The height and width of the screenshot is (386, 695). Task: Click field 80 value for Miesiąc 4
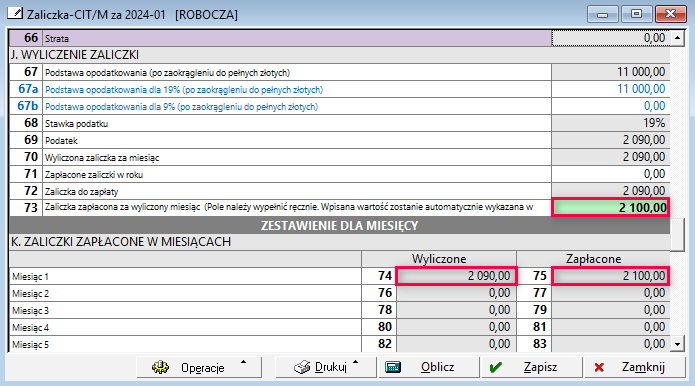pyautogui.click(x=456, y=327)
